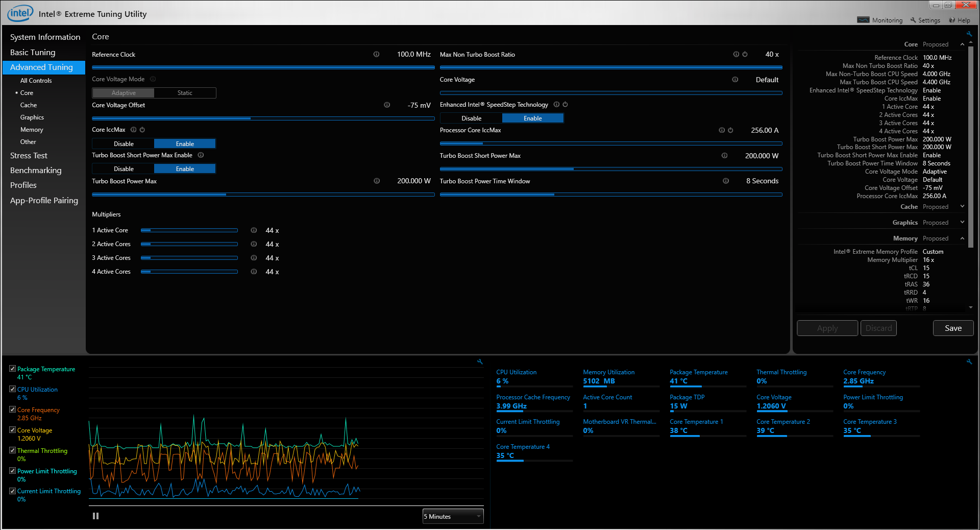Collapse the Memory proposed section

coord(962,238)
